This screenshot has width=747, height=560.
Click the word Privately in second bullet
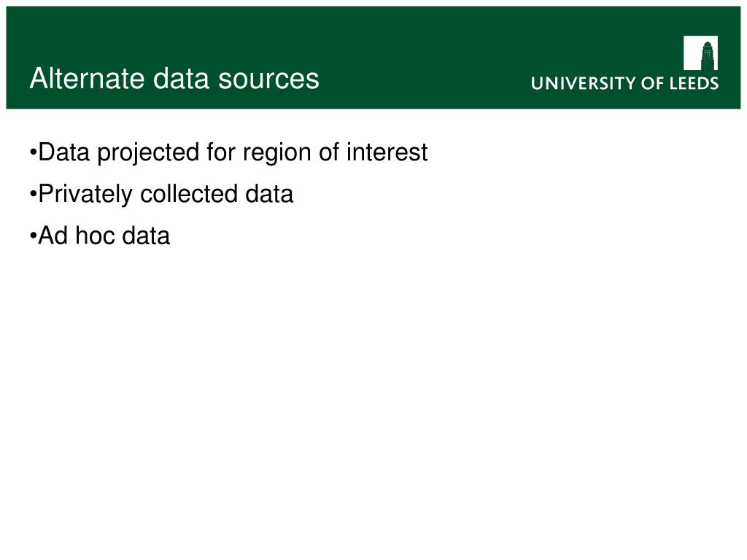(x=85, y=195)
